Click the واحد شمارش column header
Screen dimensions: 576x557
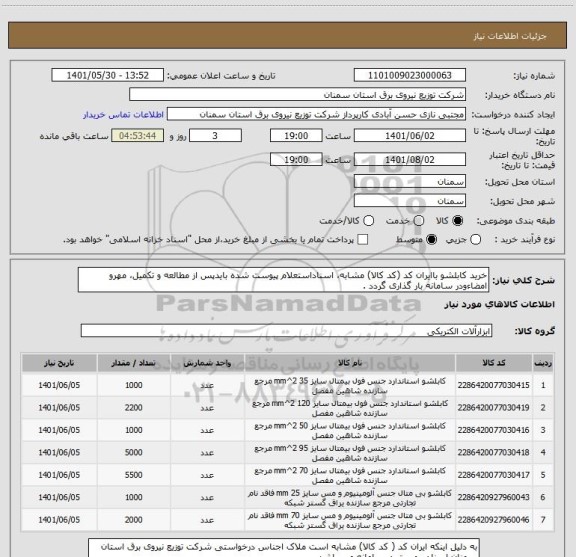click(207, 363)
